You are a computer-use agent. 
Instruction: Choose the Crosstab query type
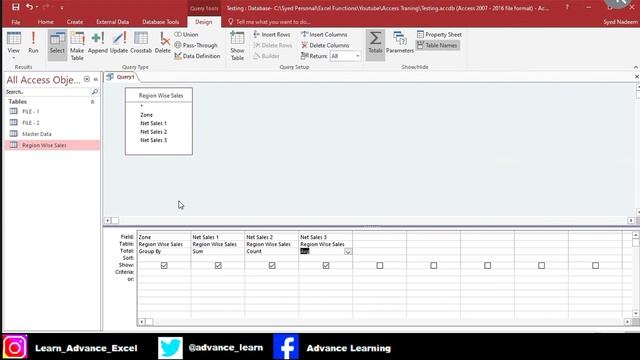141,43
